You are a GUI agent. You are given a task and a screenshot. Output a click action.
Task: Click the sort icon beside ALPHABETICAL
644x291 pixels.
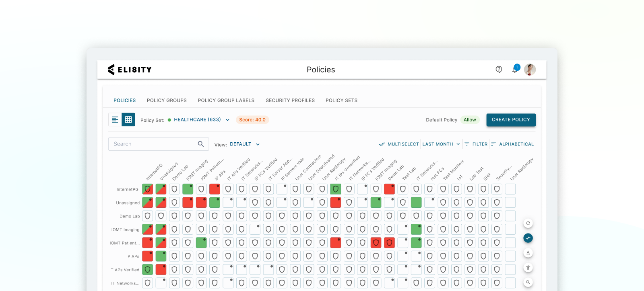(x=493, y=144)
